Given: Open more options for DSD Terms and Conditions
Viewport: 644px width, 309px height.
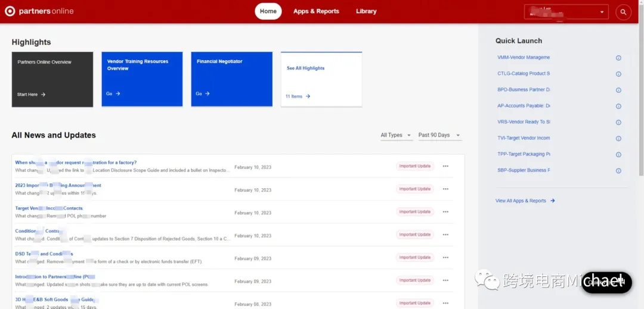Looking at the screenshot, I should [x=445, y=257].
